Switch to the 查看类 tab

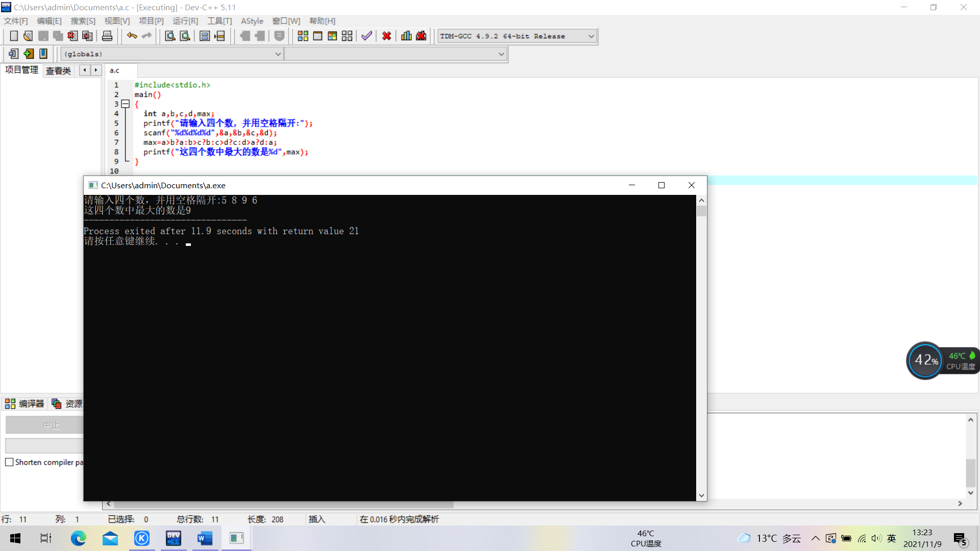coord(58,71)
